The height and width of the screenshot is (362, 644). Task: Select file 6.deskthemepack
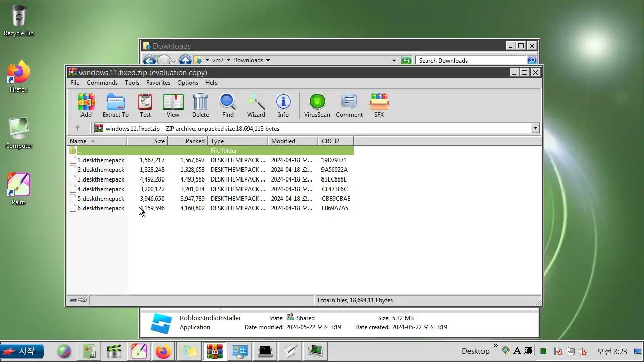click(101, 208)
